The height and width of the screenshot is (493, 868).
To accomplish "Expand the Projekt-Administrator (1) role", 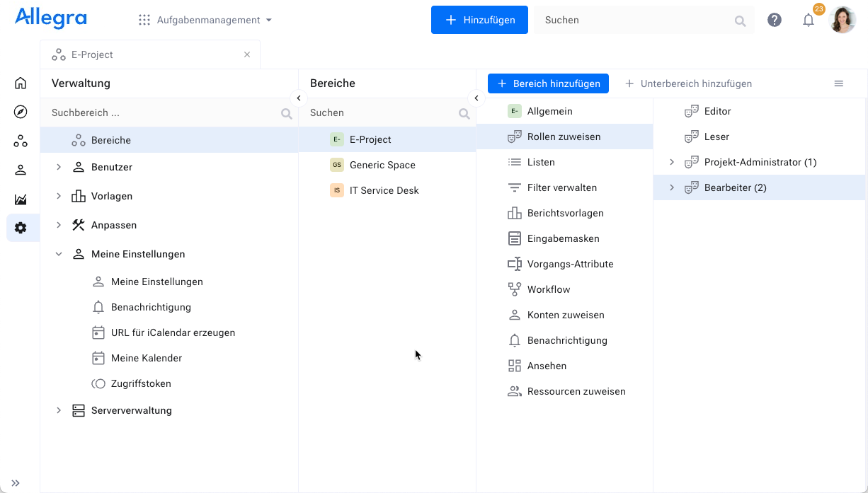I will coord(672,162).
